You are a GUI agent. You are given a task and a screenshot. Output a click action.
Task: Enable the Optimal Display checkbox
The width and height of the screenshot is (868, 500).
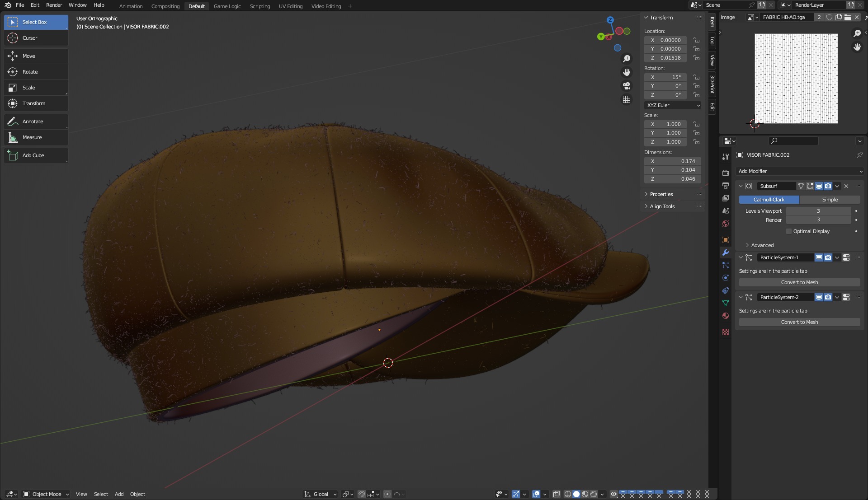(x=789, y=231)
